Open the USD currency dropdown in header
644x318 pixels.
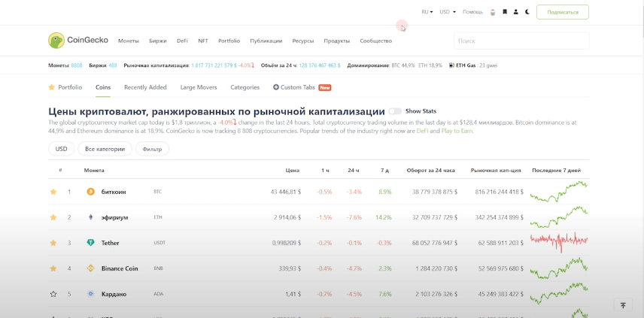point(448,12)
